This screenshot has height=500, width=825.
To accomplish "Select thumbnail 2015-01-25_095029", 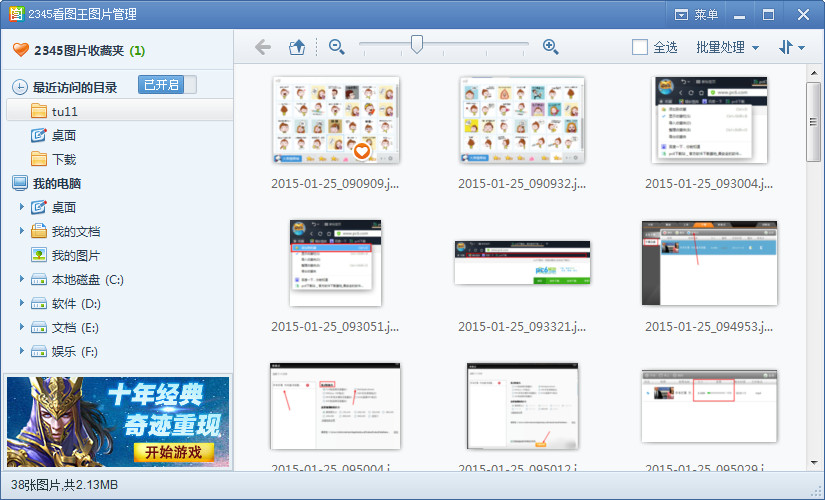I will 709,406.
